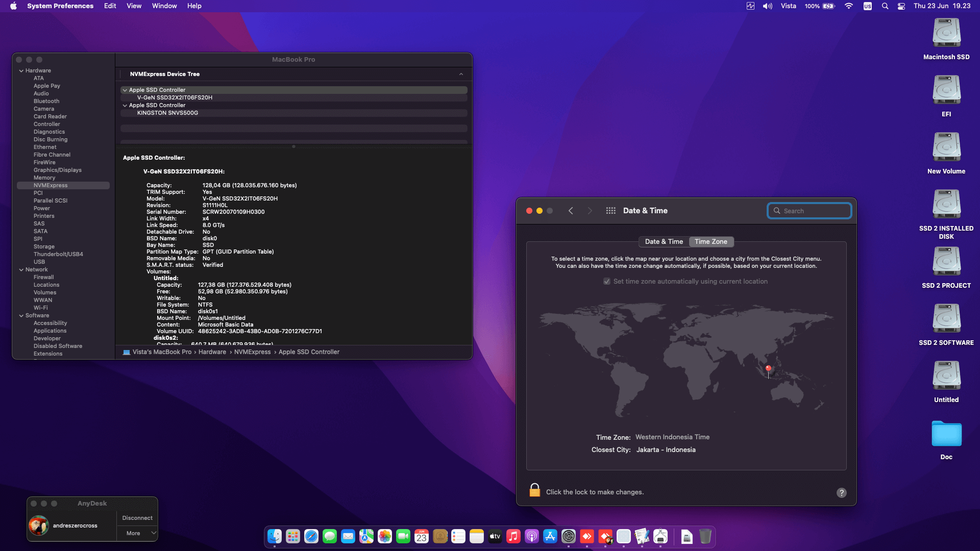The height and width of the screenshot is (551, 980).
Task: Open Reminders from the Dock
Action: pyautogui.click(x=458, y=536)
